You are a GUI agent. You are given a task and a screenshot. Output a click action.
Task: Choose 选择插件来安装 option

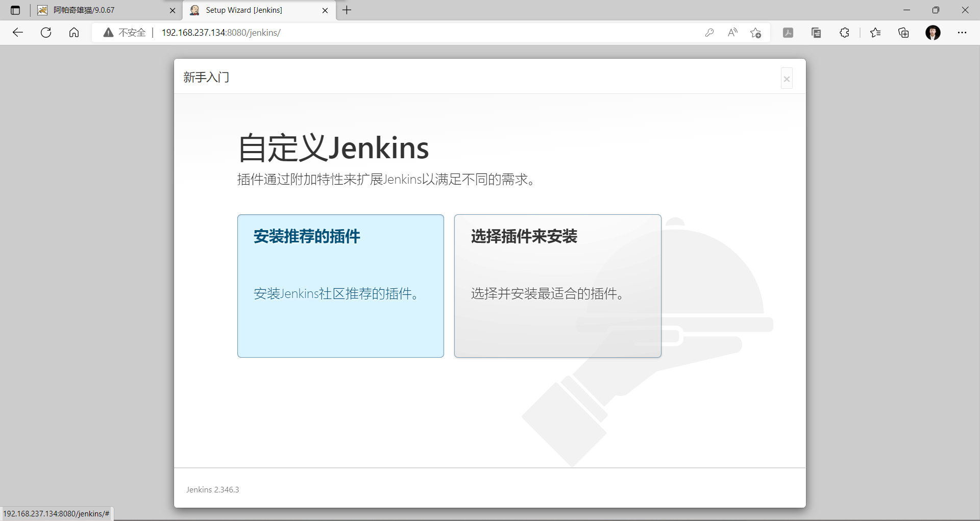(x=558, y=286)
